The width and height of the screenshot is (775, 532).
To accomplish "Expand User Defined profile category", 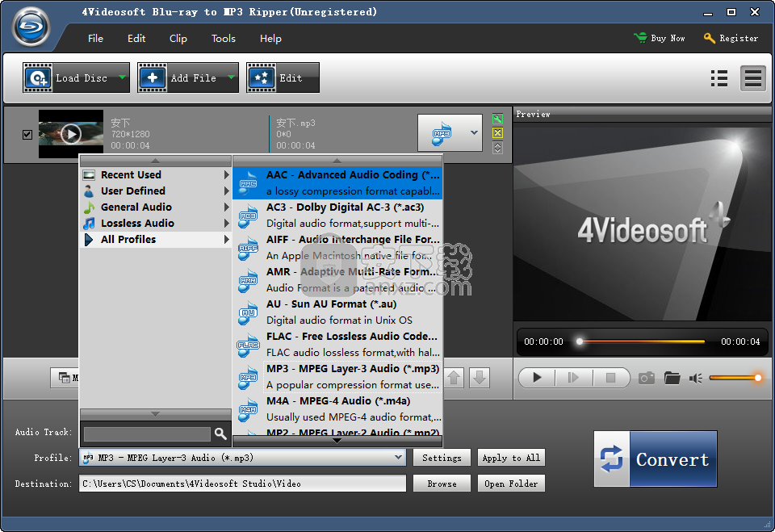I will click(x=156, y=191).
